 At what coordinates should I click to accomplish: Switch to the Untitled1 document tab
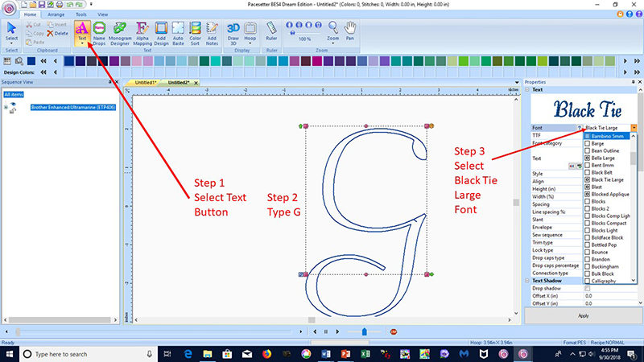[x=147, y=83]
